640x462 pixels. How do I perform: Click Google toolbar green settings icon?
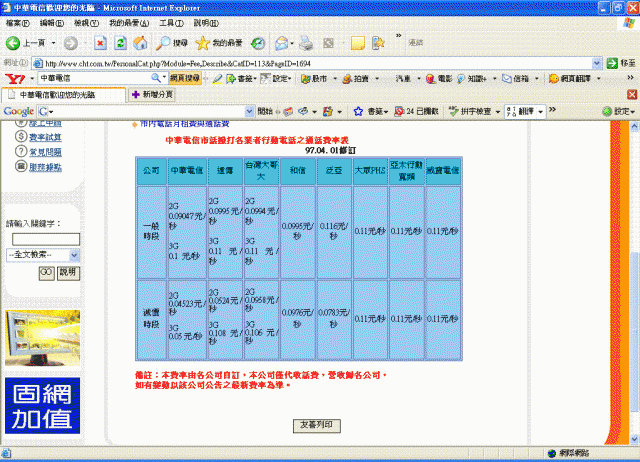pyautogui.click(x=607, y=111)
